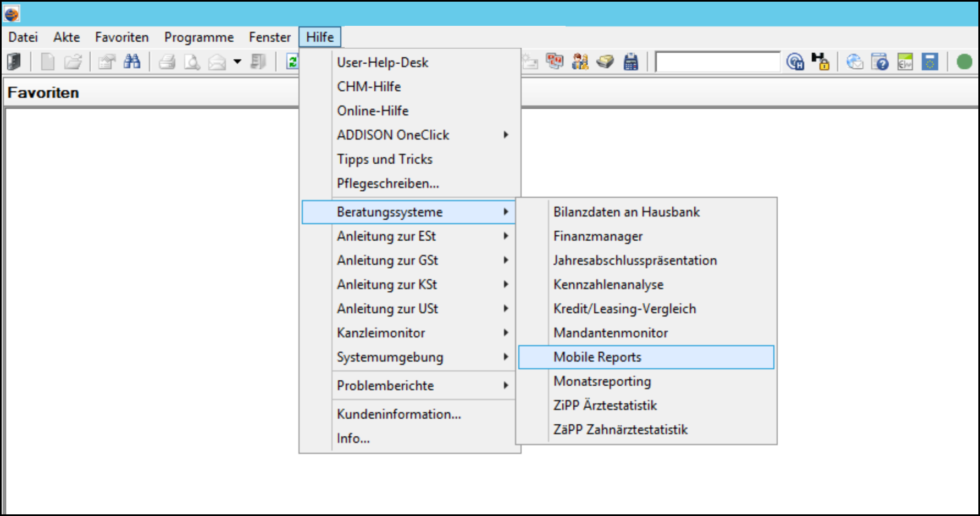Click the H with padlock toolbar icon
Image resolution: width=980 pixels, height=516 pixels.
coord(820,62)
